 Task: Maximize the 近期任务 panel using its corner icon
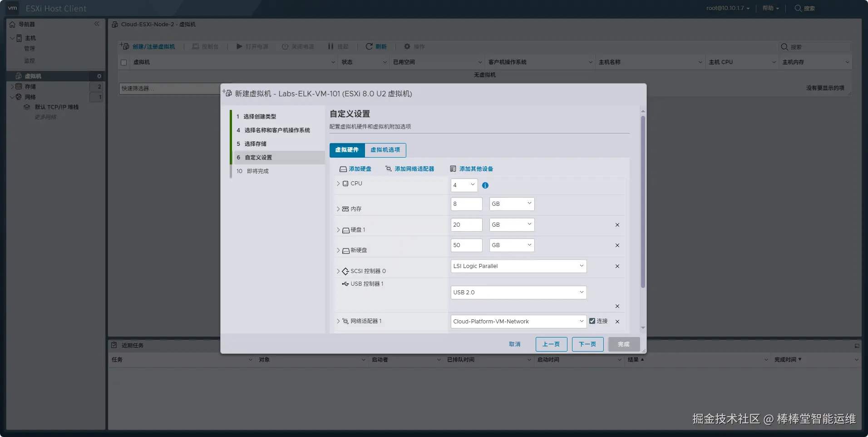(x=857, y=346)
